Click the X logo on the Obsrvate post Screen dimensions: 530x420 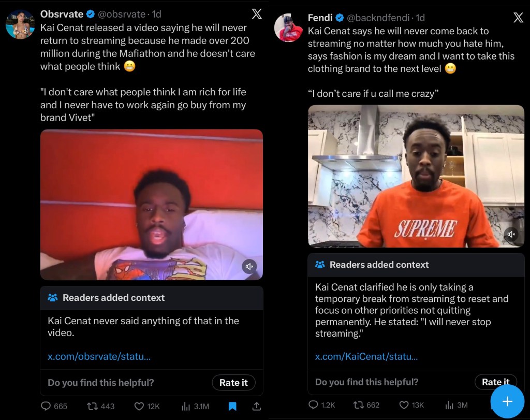click(x=256, y=16)
